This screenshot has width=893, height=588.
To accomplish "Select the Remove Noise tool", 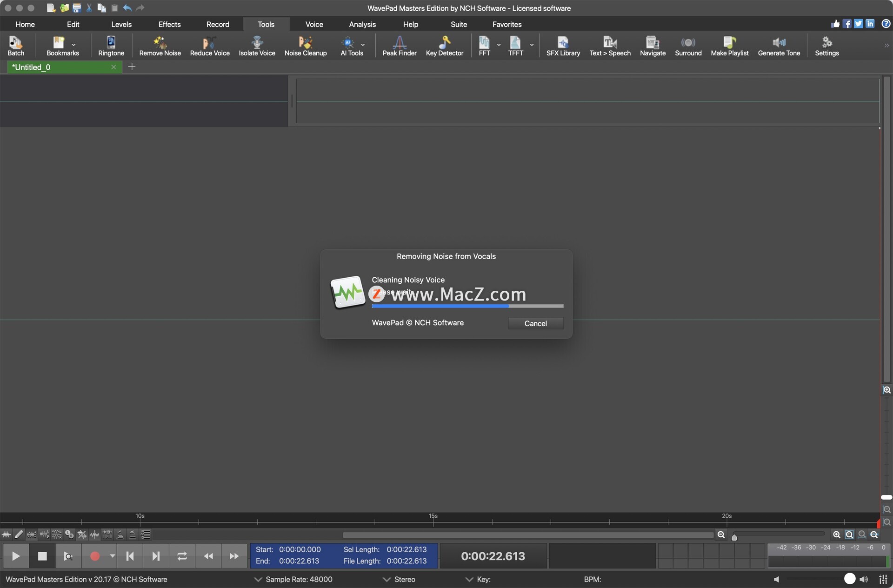I will (x=160, y=46).
